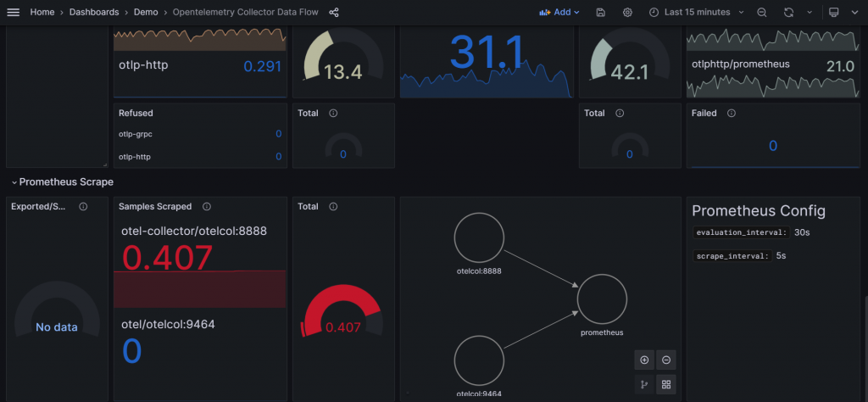The height and width of the screenshot is (402, 868).
Task: Show info for Failed panel
Action: click(732, 113)
